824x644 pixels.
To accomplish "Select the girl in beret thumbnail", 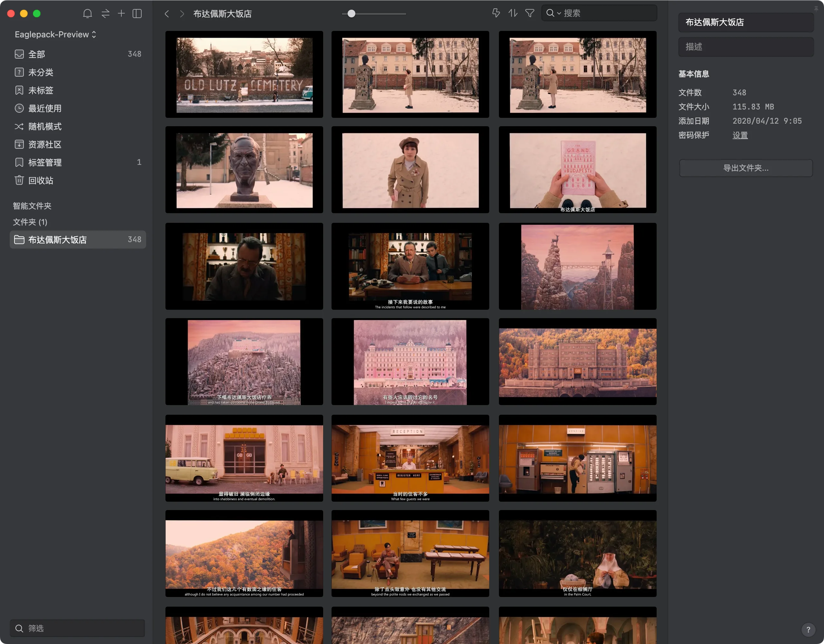I will click(410, 170).
